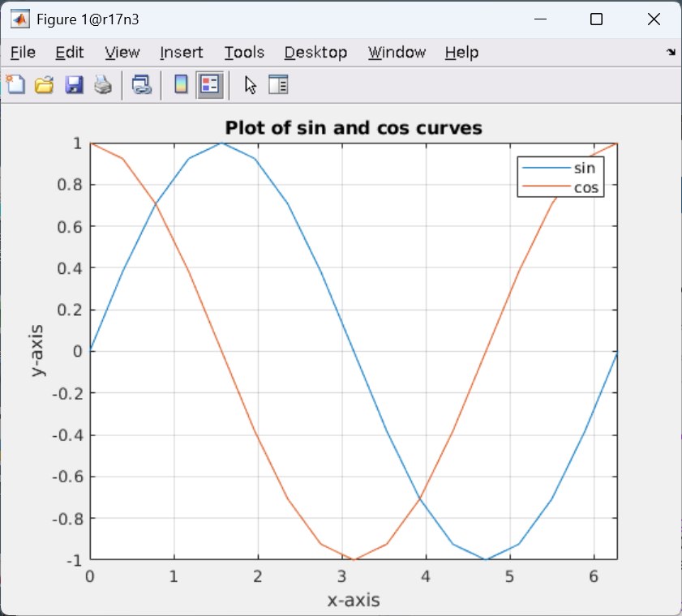Open the Desktop menu
This screenshot has height=616, width=682.
pos(315,53)
